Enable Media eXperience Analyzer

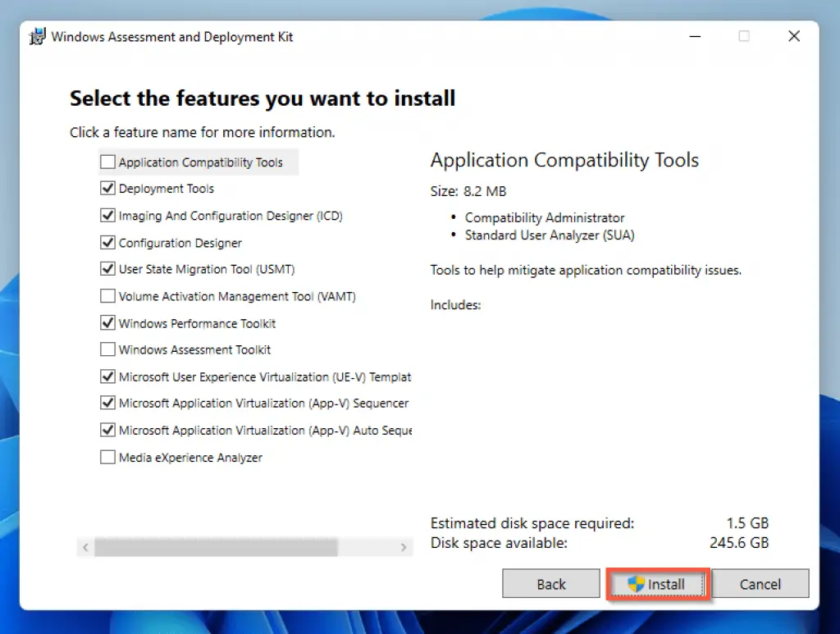click(x=107, y=457)
